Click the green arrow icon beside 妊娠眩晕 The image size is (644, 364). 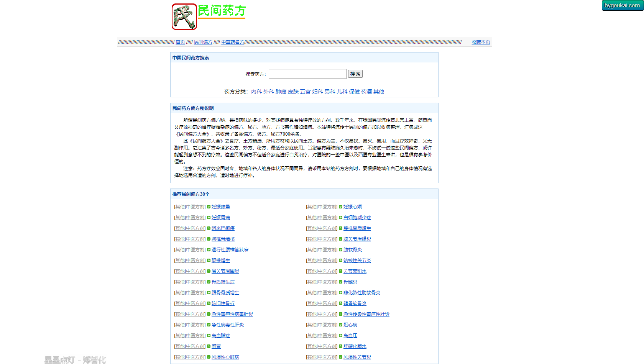[209, 207]
